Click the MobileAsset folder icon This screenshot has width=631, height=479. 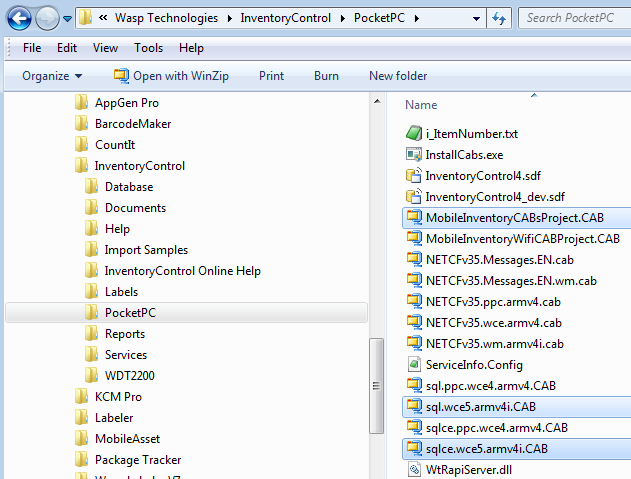(81, 438)
